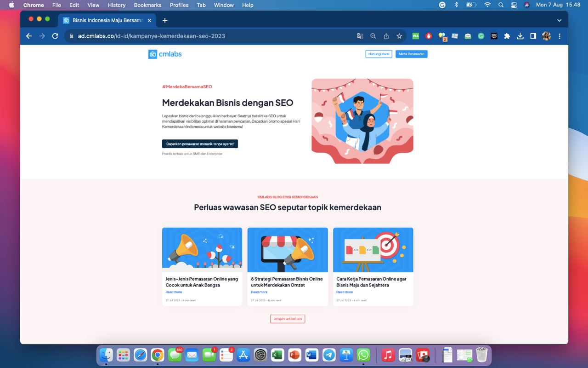Click the Minta Penawaran button

tap(411, 54)
